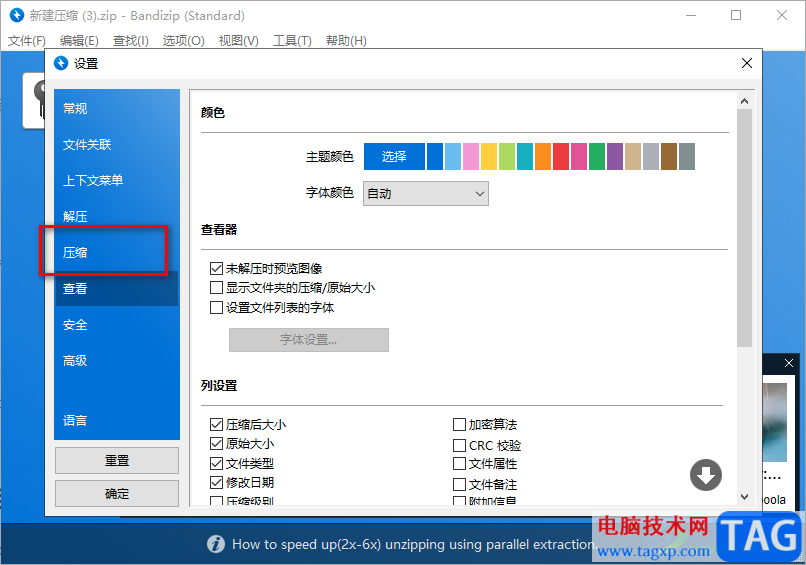The width and height of the screenshot is (806, 565).
Task: Click the scroll-down arrow circle icon
Action: (705, 475)
